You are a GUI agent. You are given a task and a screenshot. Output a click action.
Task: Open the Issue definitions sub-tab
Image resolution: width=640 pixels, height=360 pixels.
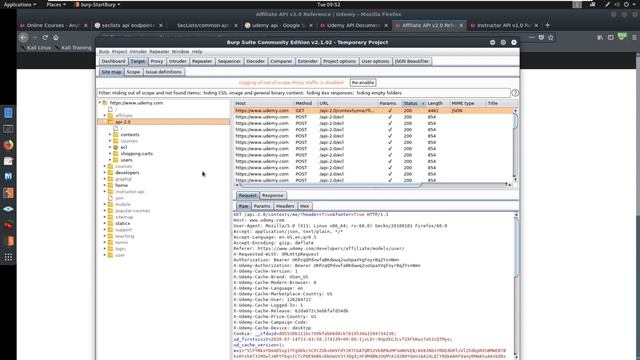pos(164,72)
